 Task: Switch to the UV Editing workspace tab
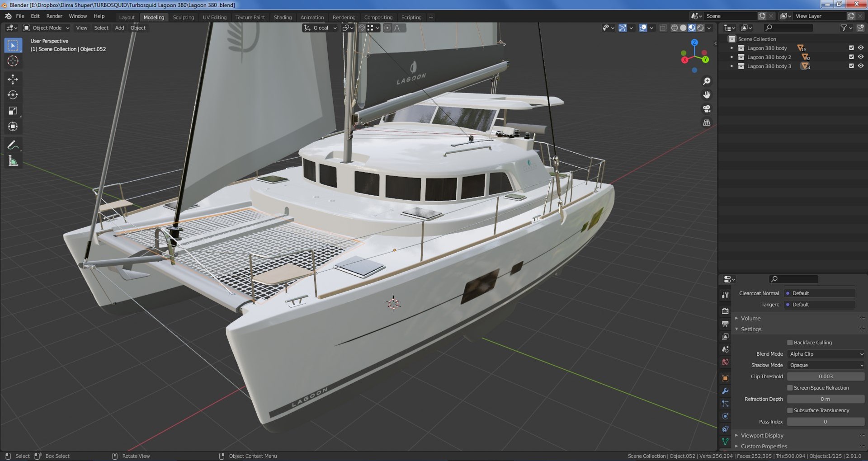click(214, 17)
